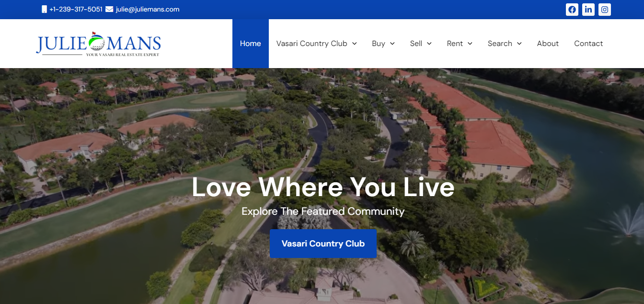
Task: Click the Love Where You Live heading
Action: (x=323, y=187)
